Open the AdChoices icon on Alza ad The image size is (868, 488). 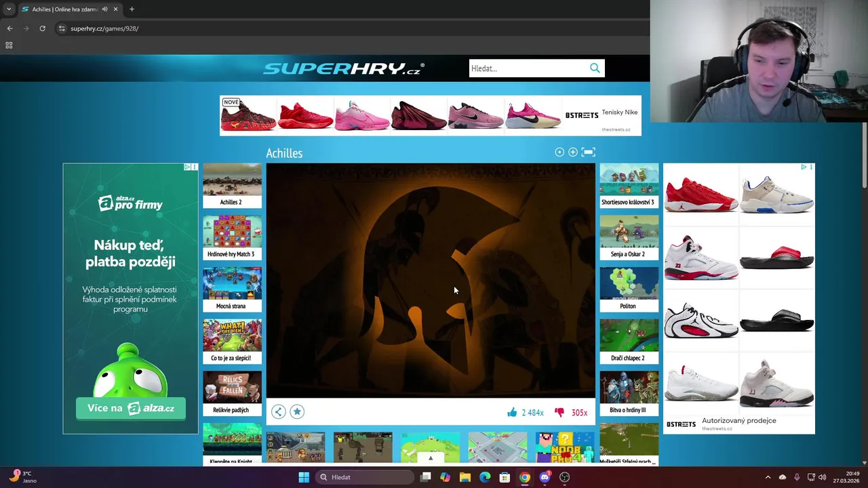pyautogui.click(x=188, y=167)
